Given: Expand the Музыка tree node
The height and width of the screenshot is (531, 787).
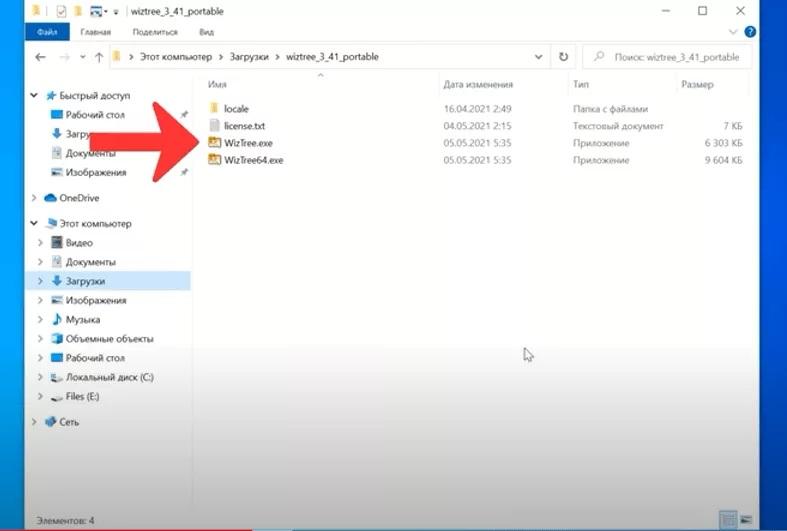Looking at the screenshot, I should [x=41, y=319].
